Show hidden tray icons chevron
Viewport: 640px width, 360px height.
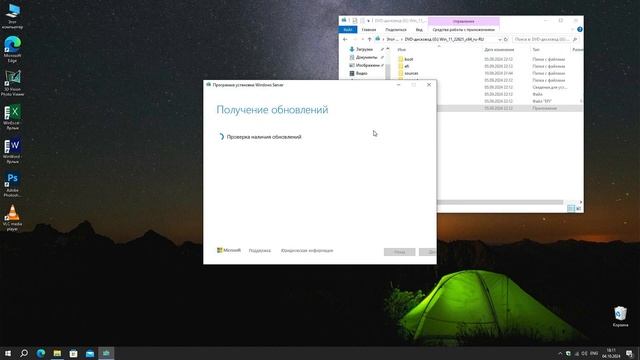(560, 353)
